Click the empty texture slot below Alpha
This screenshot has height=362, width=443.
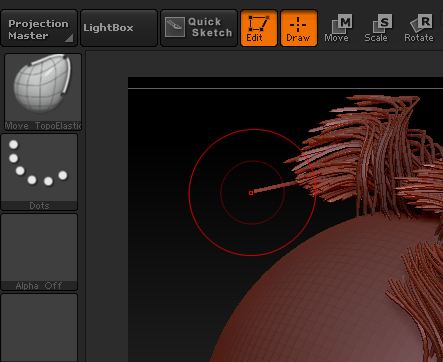coord(39,328)
